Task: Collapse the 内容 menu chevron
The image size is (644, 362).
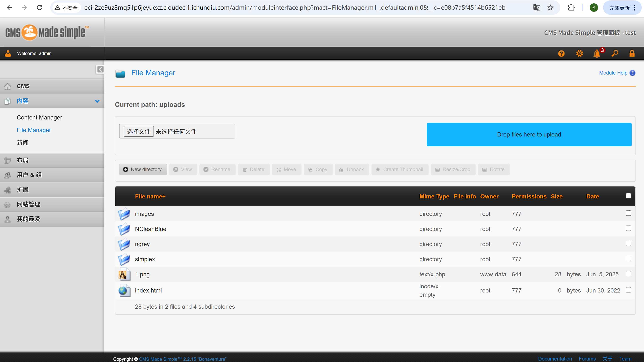Action: [x=97, y=101]
